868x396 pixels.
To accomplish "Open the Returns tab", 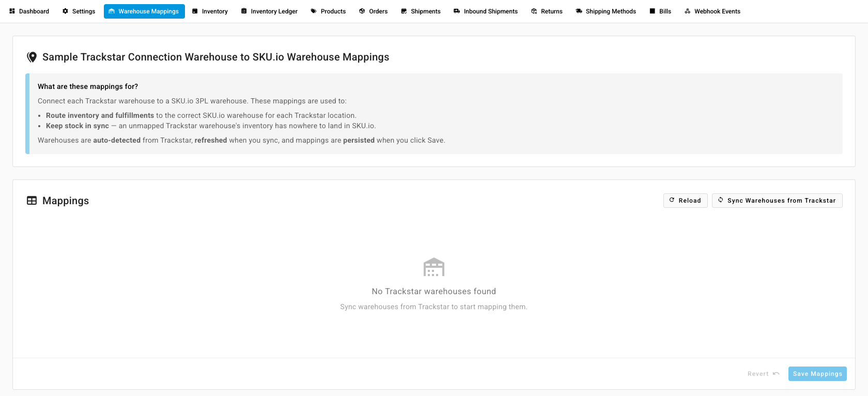I will click(x=547, y=11).
